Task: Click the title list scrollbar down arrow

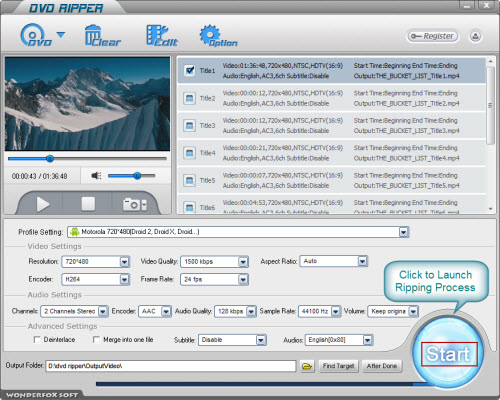Action: 490,209
